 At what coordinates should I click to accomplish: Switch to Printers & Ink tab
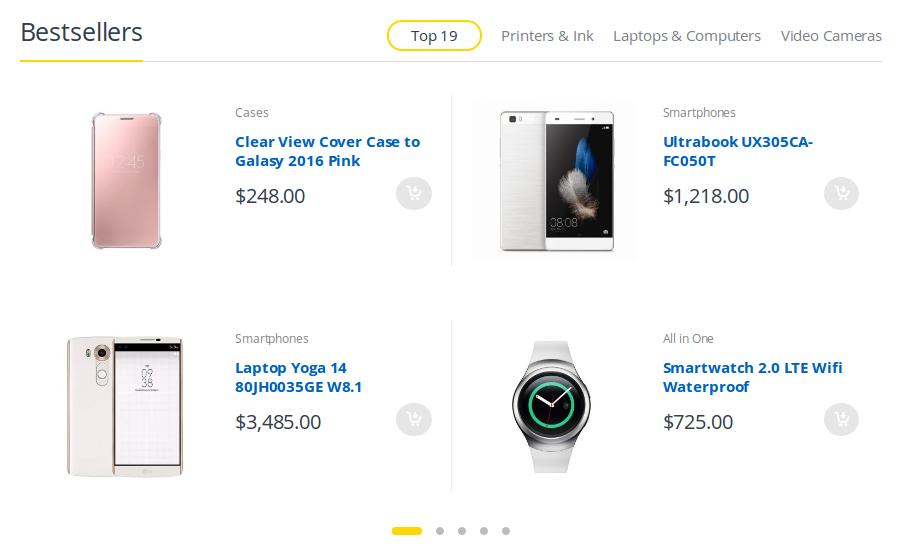click(547, 36)
